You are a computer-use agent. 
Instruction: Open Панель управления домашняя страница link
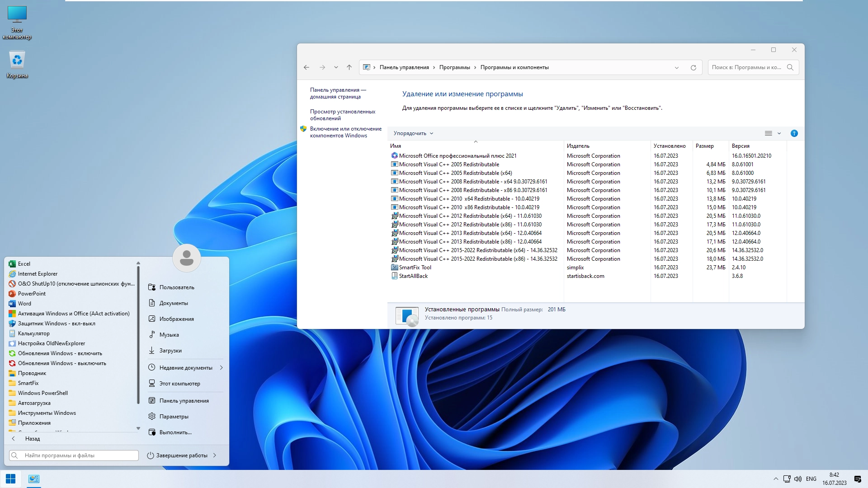(338, 93)
